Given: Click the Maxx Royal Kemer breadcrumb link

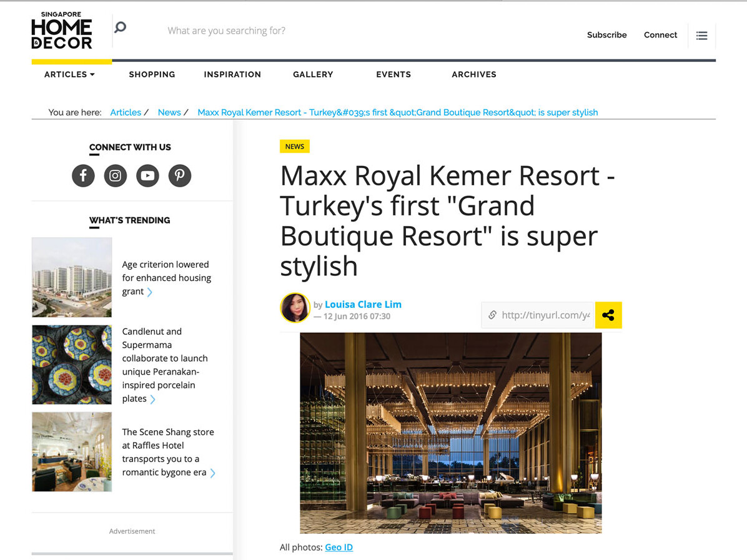Looking at the screenshot, I should click(398, 112).
